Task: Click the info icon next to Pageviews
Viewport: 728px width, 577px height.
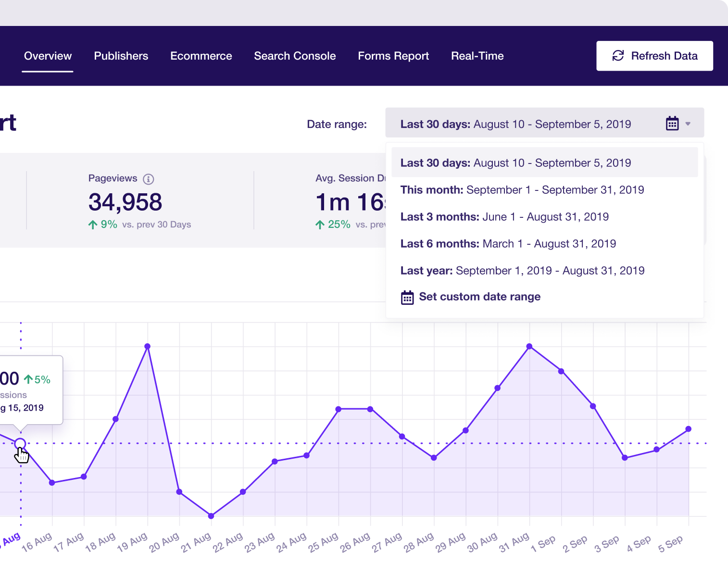Action: [148, 178]
